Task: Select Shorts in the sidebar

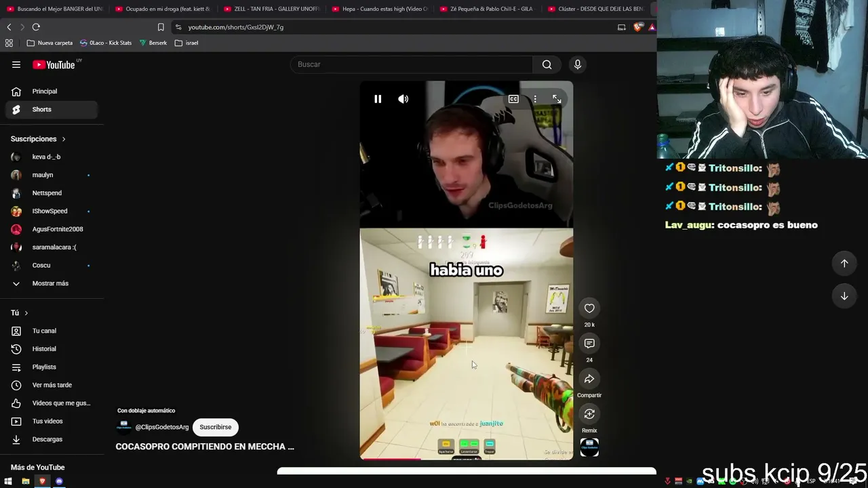Action: pos(52,109)
